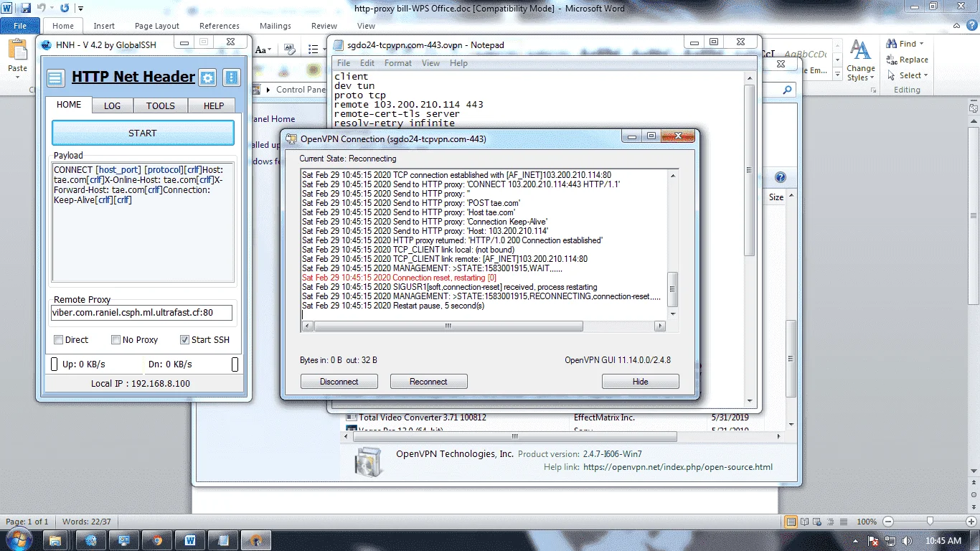
Task: Click the Save icon in Word's quick access toolbar
Action: pyautogui.click(x=27, y=9)
